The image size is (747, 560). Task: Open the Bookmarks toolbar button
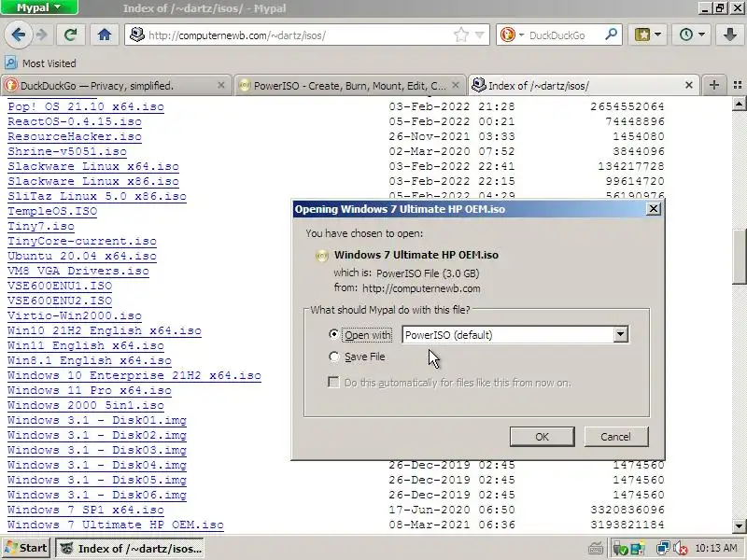point(647,35)
